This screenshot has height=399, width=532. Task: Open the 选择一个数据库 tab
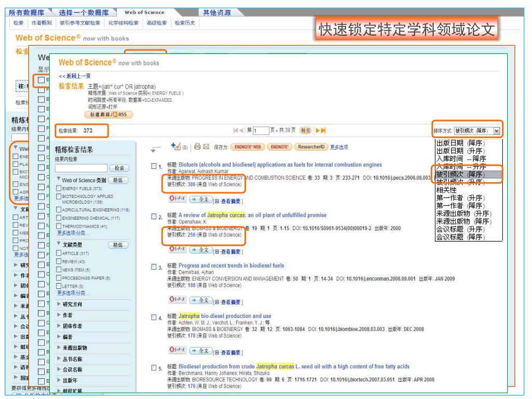84,12
